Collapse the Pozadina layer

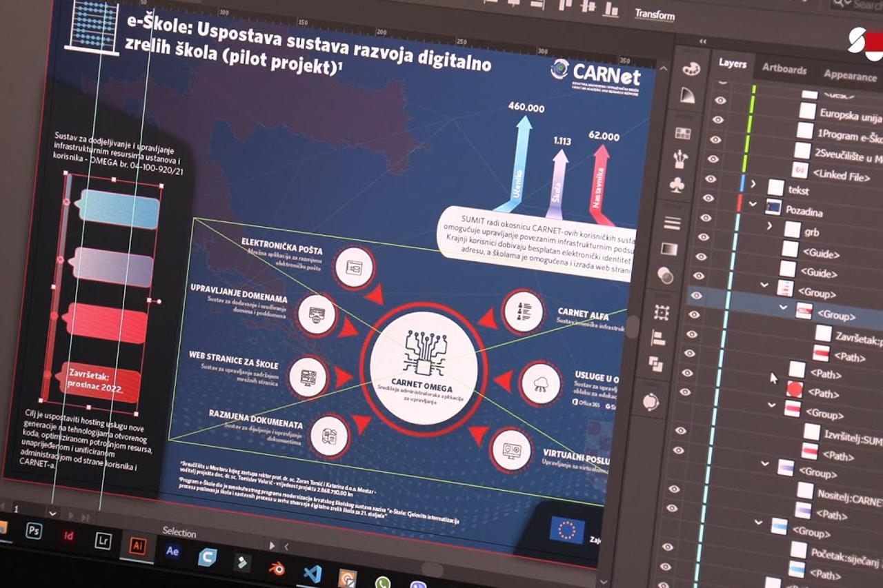[x=751, y=204]
